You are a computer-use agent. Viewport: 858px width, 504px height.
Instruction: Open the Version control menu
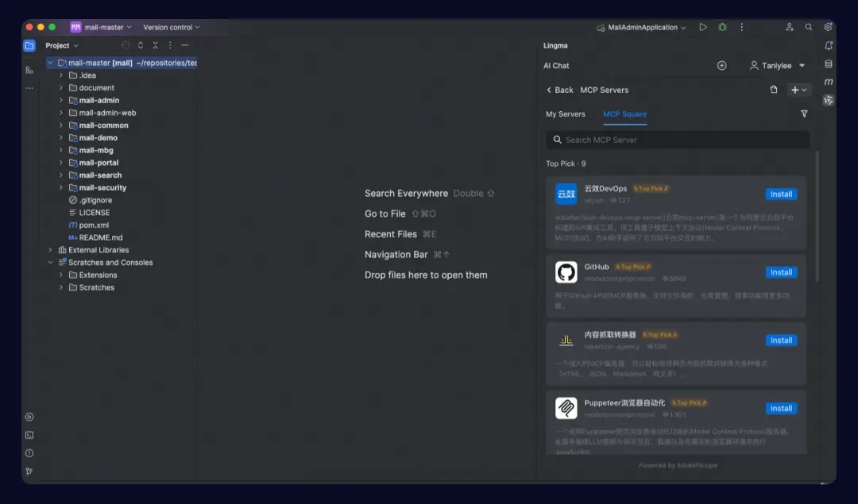pos(172,27)
